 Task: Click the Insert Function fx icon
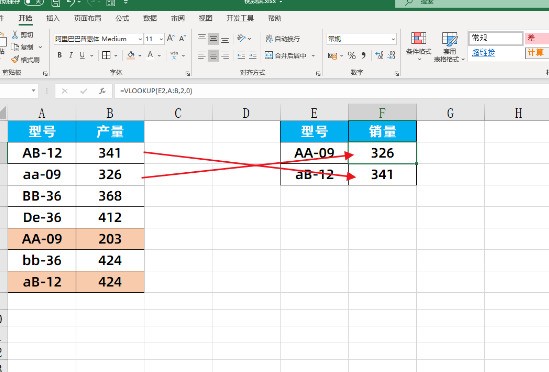point(102,91)
